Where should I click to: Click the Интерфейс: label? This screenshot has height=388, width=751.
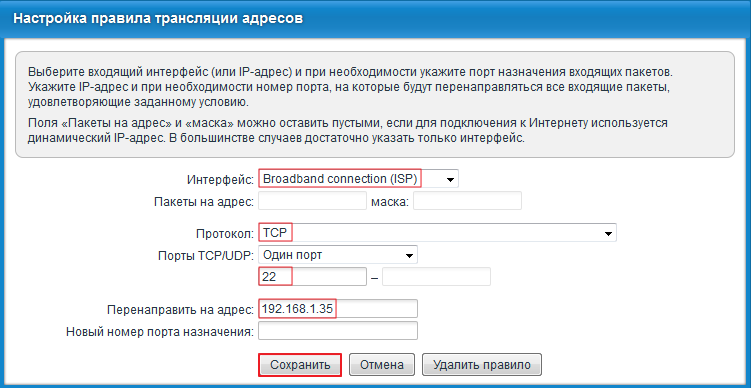point(220,180)
